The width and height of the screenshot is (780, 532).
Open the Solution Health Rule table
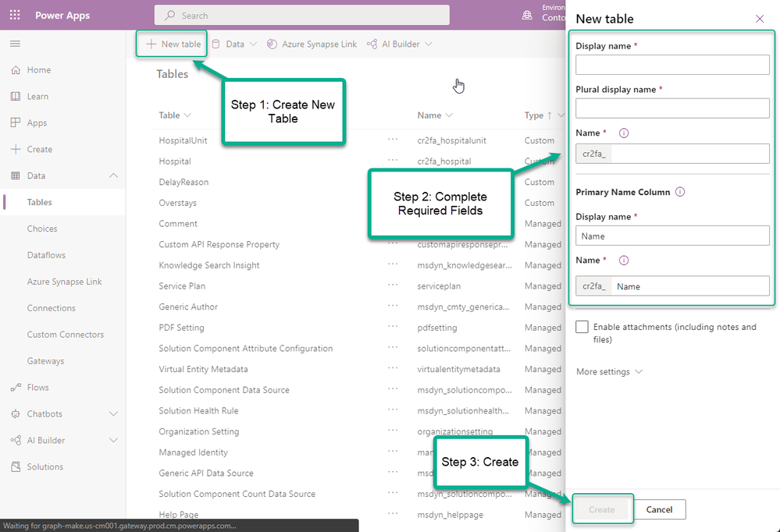click(x=198, y=410)
